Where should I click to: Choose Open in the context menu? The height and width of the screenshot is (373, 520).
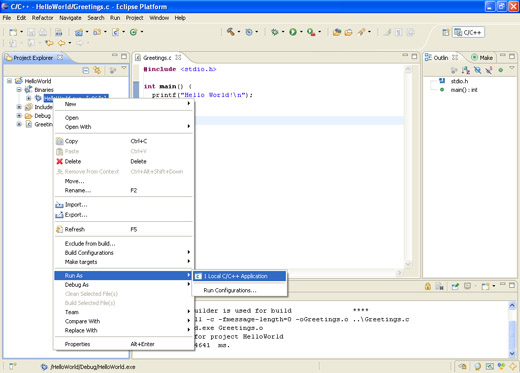point(123,118)
